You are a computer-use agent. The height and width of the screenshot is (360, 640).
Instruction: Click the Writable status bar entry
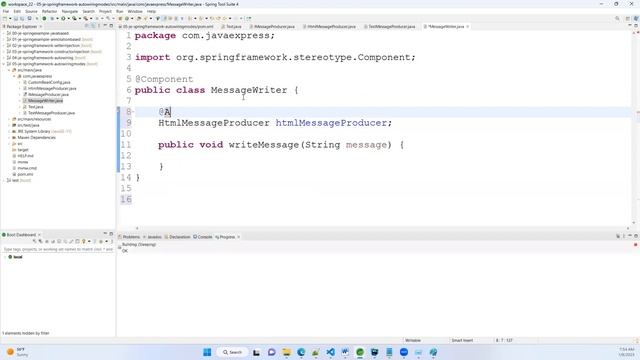click(x=413, y=340)
